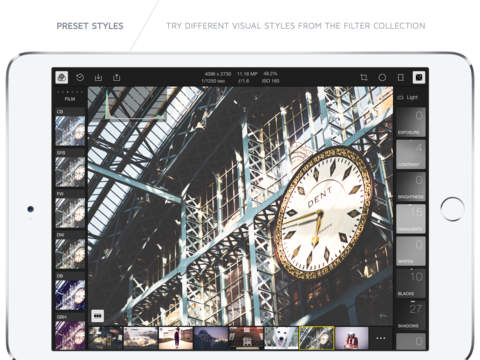480x360 pixels.
Task: Tap the import download arrow icon
Action: [98, 77]
